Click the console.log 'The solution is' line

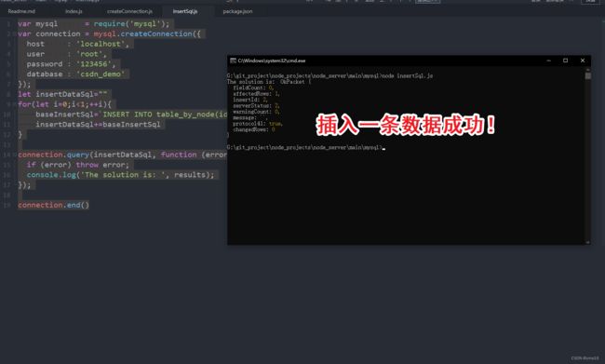pyautogui.click(x=120, y=175)
